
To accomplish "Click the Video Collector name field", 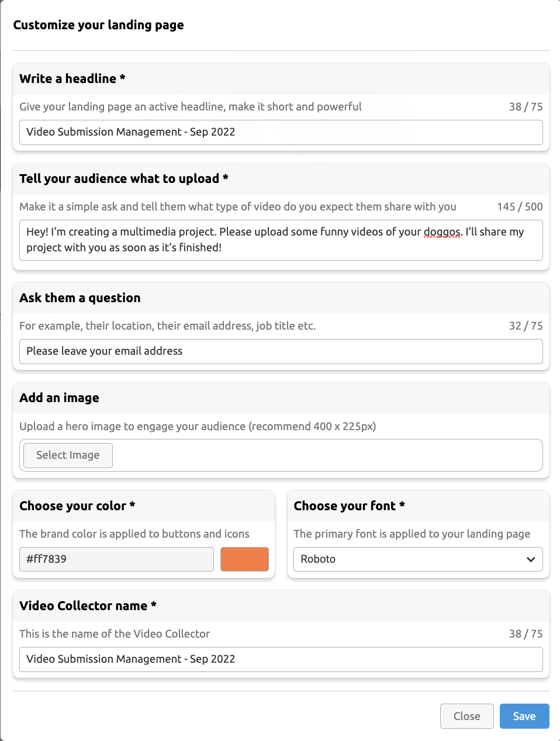I will pyautogui.click(x=281, y=659).
